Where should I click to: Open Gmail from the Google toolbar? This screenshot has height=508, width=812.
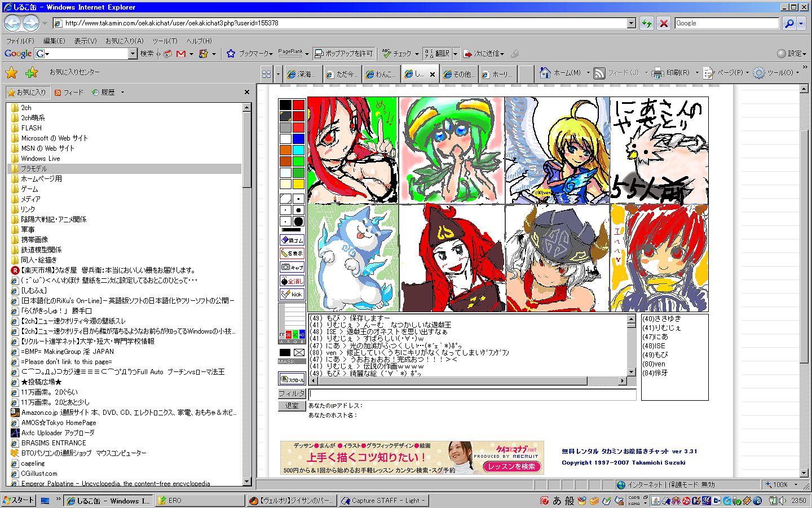tap(181, 54)
